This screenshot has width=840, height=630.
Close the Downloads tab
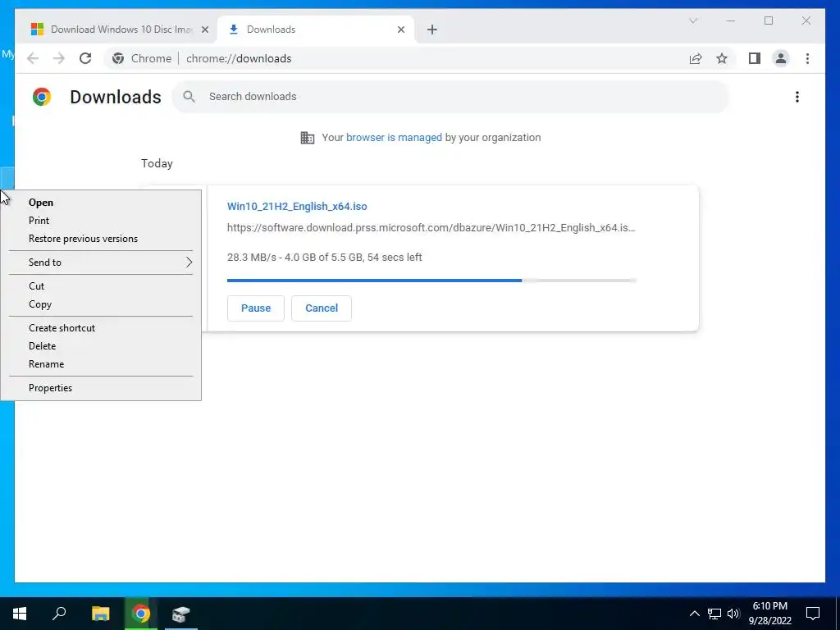coord(400,30)
